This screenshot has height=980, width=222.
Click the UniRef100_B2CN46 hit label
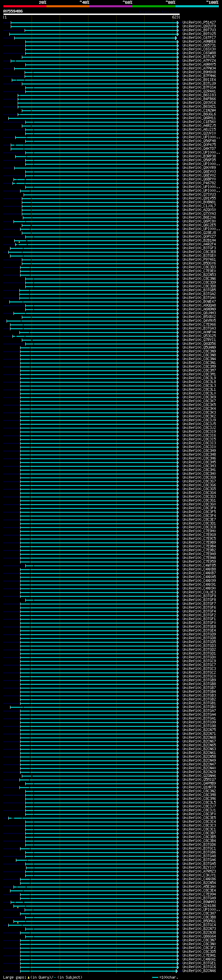point(199,971)
